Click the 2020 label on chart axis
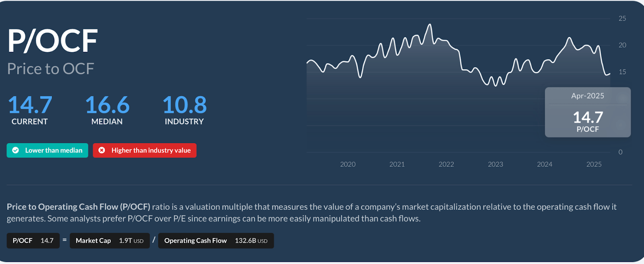This screenshot has width=644, height=264. pos(348,164)
